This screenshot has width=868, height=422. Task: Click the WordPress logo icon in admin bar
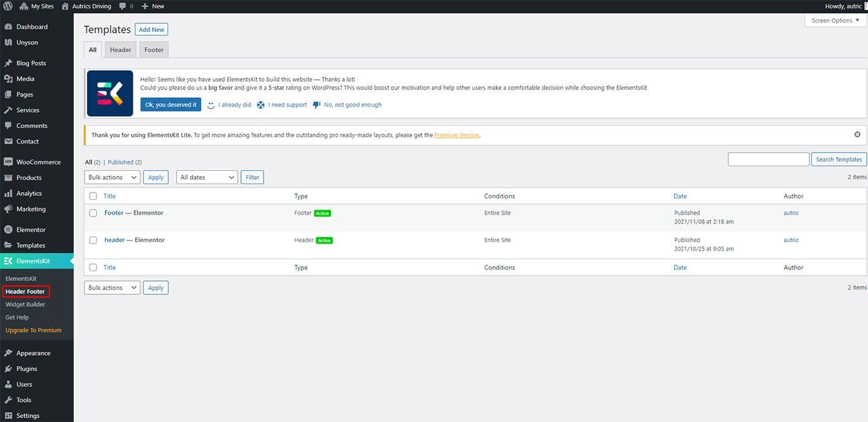(x=8, y=6)
